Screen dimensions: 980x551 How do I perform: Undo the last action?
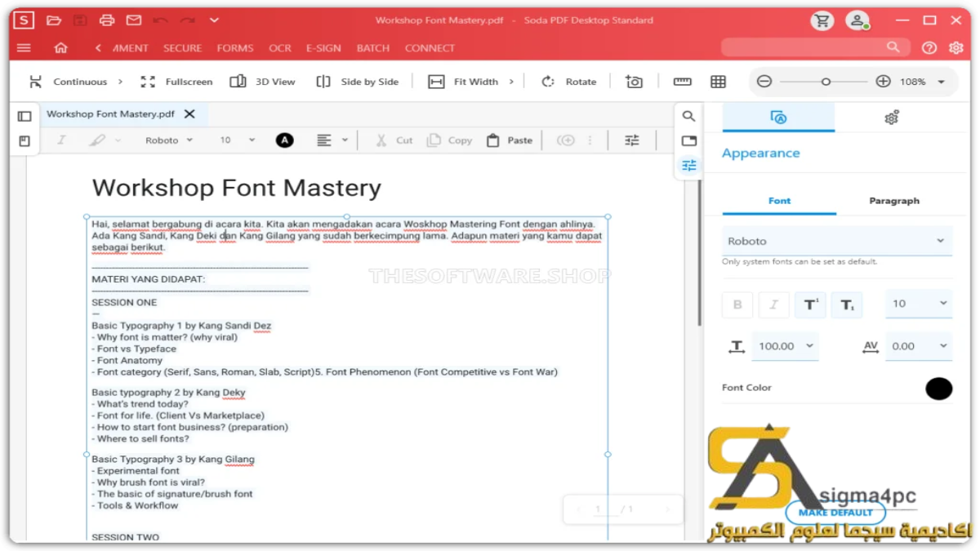tap(160, 20)
